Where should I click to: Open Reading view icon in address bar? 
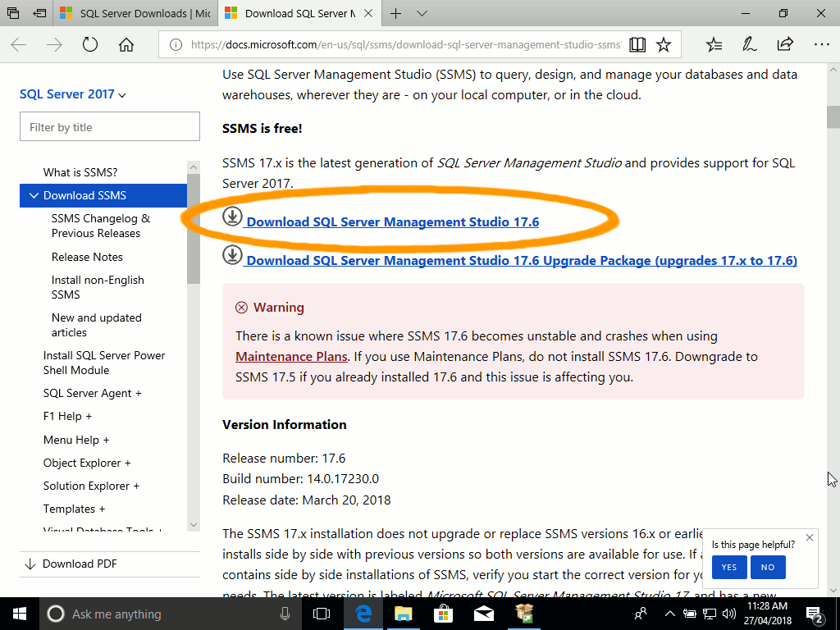pyautogui.click(x=637, y=44)
